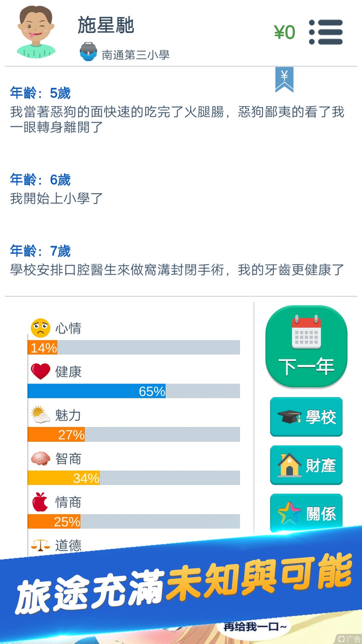
Task: Click the ¥0 money balance
Action: 285,32
